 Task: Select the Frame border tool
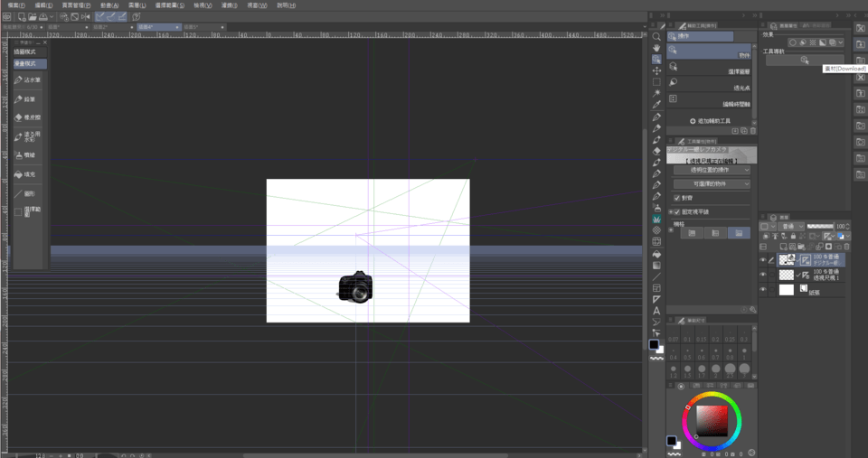pos(656,288)
